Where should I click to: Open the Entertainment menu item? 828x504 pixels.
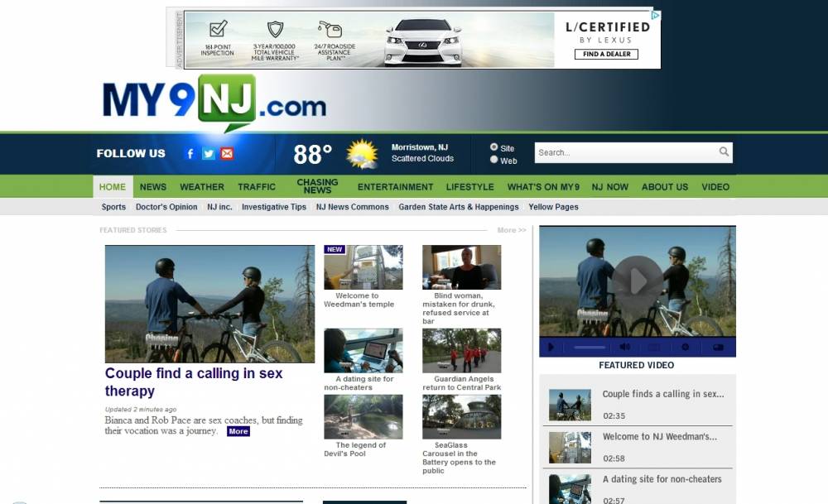tap(395, 187)
